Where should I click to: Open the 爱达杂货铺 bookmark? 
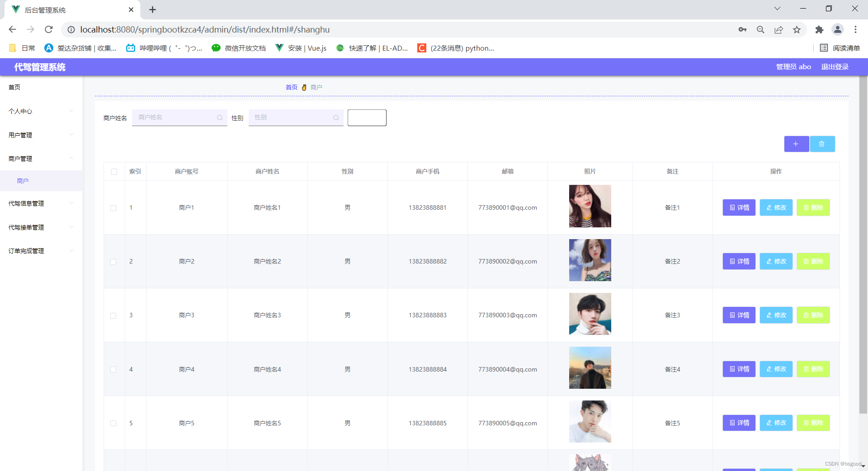coord(80,48)
